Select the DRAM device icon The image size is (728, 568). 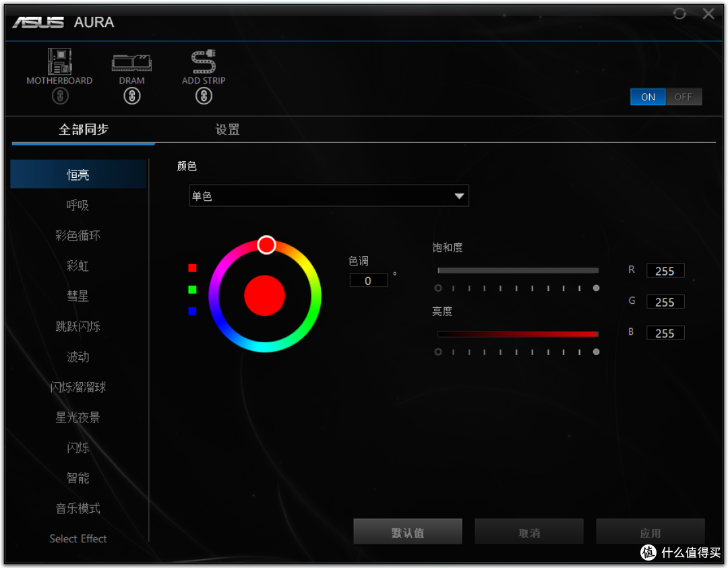pos(132,63)
